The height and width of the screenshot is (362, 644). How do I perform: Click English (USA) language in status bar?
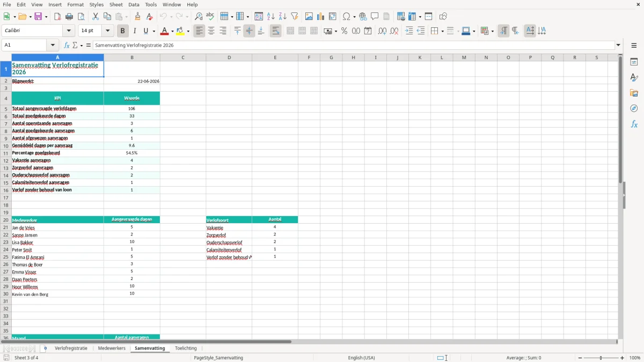tap(362, 358)
